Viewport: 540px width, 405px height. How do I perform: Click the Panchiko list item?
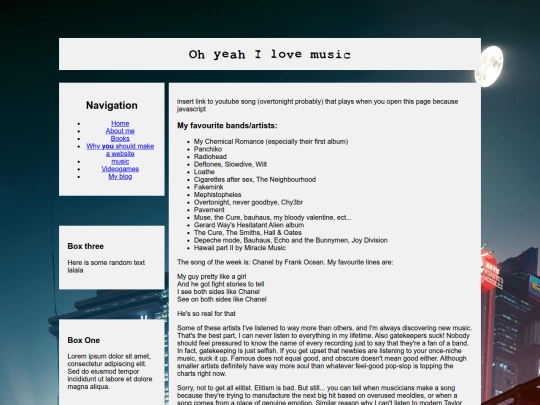pos(208,149)
